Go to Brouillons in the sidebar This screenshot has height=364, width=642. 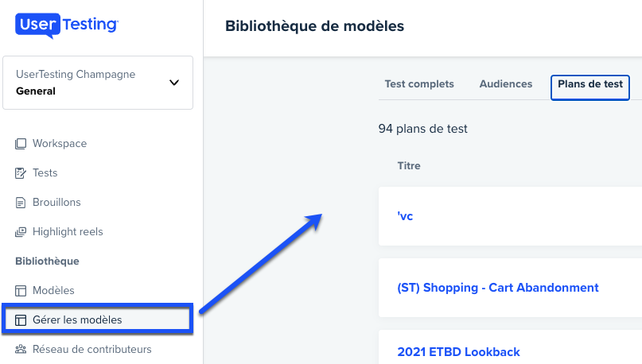pos(56,203)
